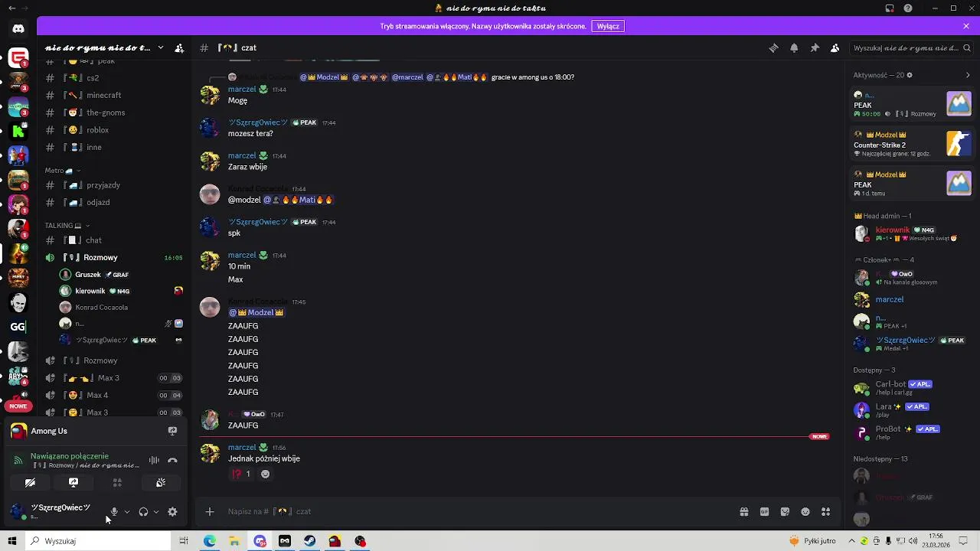Open notification settings bell icon
This screenshot has height=551, width=980.
pos(794,48)
